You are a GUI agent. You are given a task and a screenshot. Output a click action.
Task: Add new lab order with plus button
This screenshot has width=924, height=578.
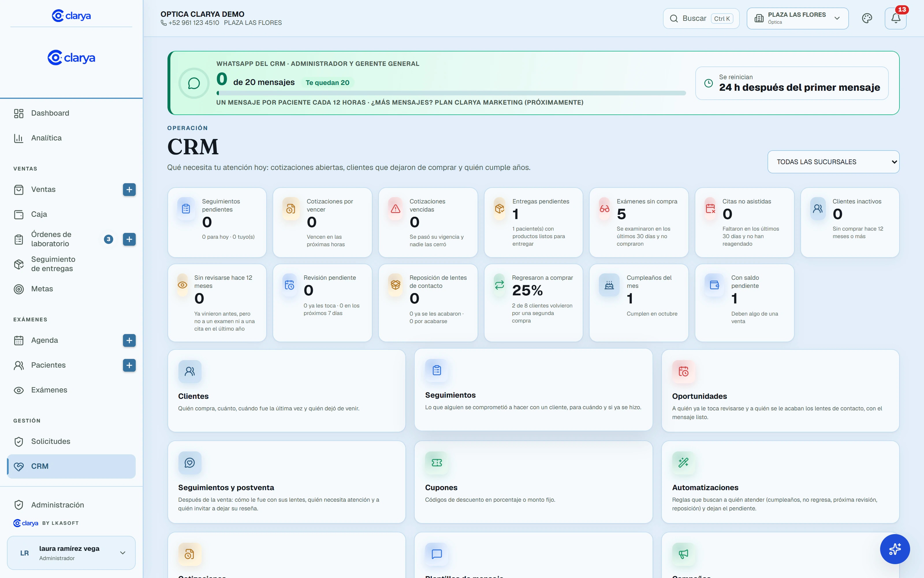(129, 239)
